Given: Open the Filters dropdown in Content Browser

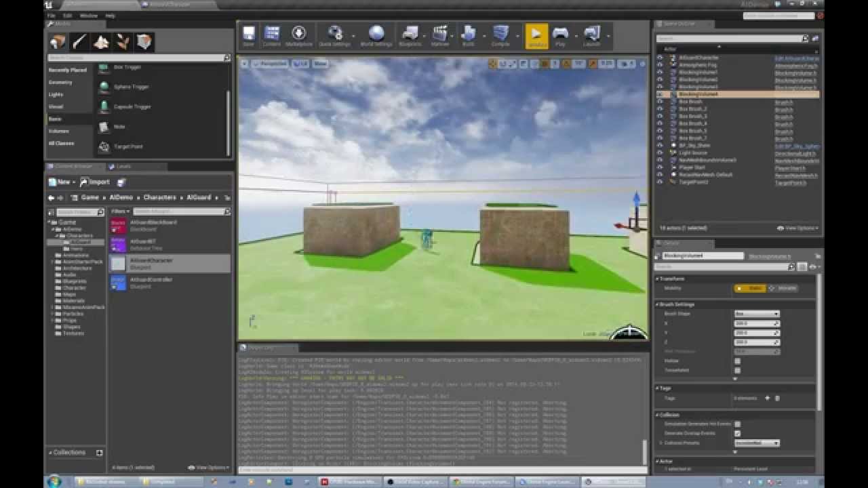Looking at the screenshot, I should click(121, 211).
